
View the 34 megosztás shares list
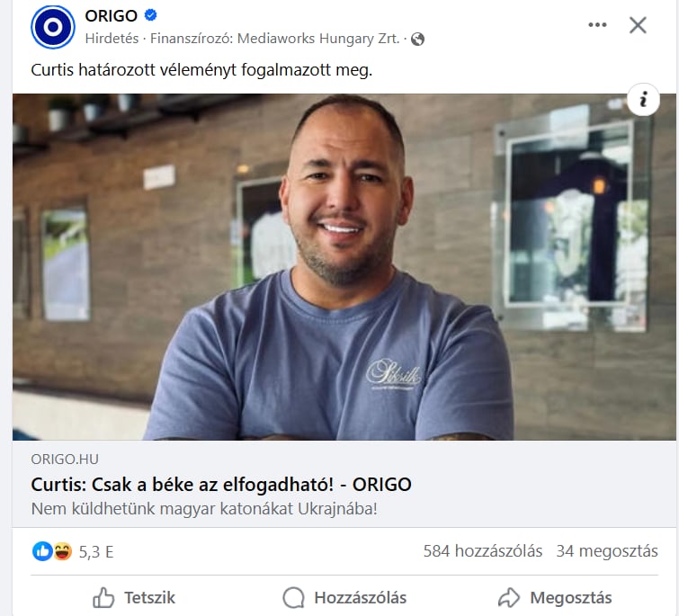[607, 551]
